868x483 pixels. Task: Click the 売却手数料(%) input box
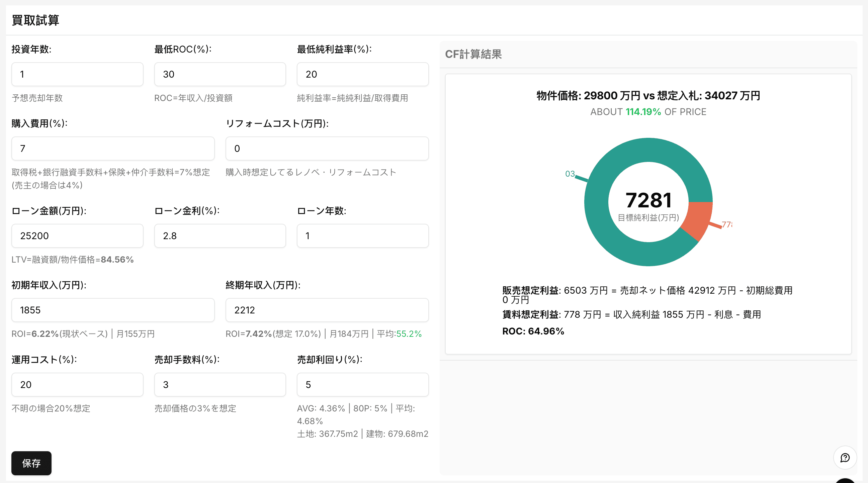click(220, 385)
